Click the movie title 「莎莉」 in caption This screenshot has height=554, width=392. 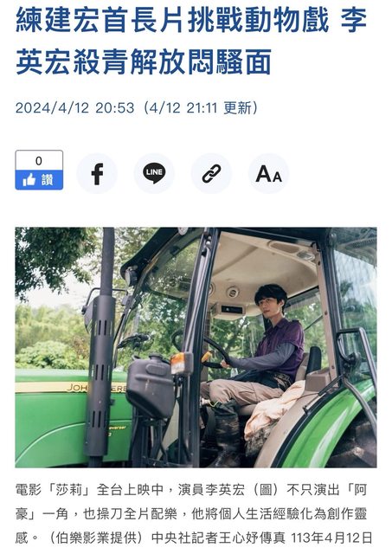(x=69, y=490)
